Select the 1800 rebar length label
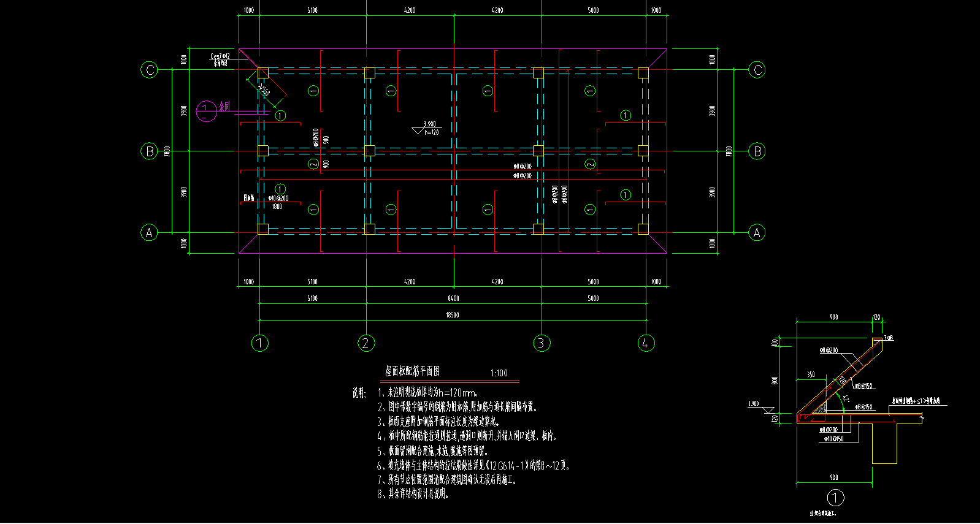The height and width of the screenshot is (524, 980). point(277,207)
